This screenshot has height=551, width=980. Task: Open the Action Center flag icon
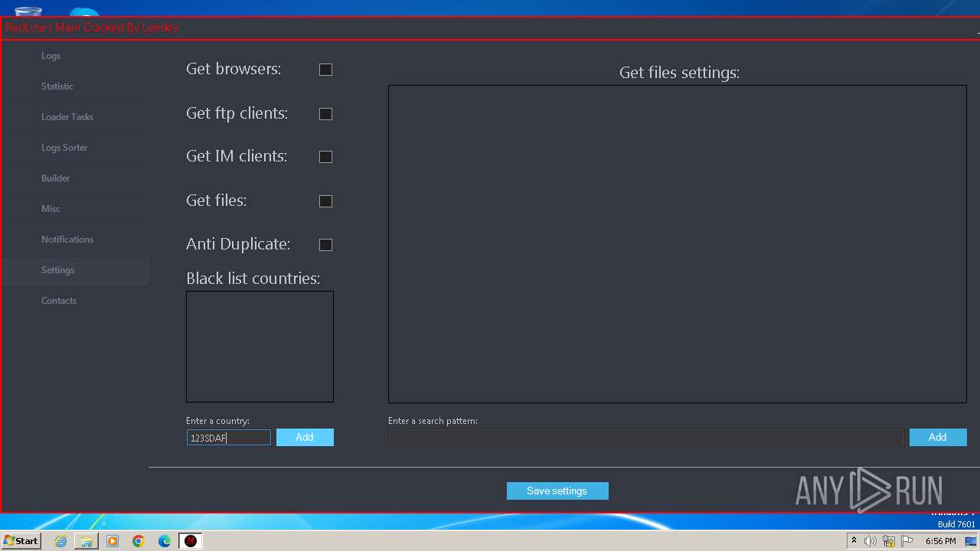point(907,541)
